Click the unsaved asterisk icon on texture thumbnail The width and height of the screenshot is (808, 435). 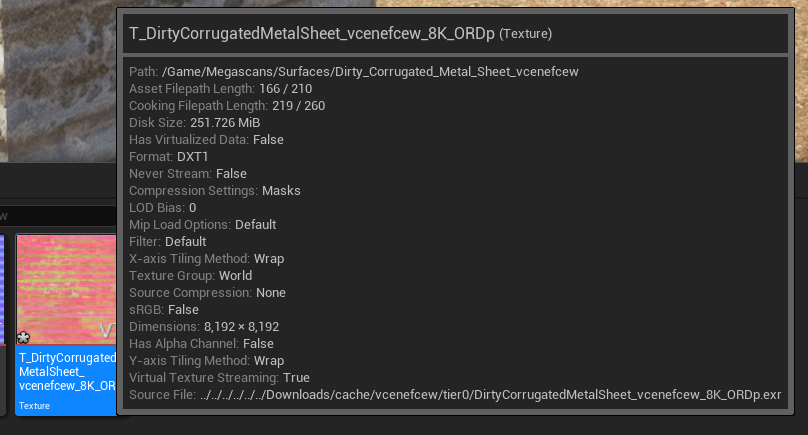click(x=23, y=338)
